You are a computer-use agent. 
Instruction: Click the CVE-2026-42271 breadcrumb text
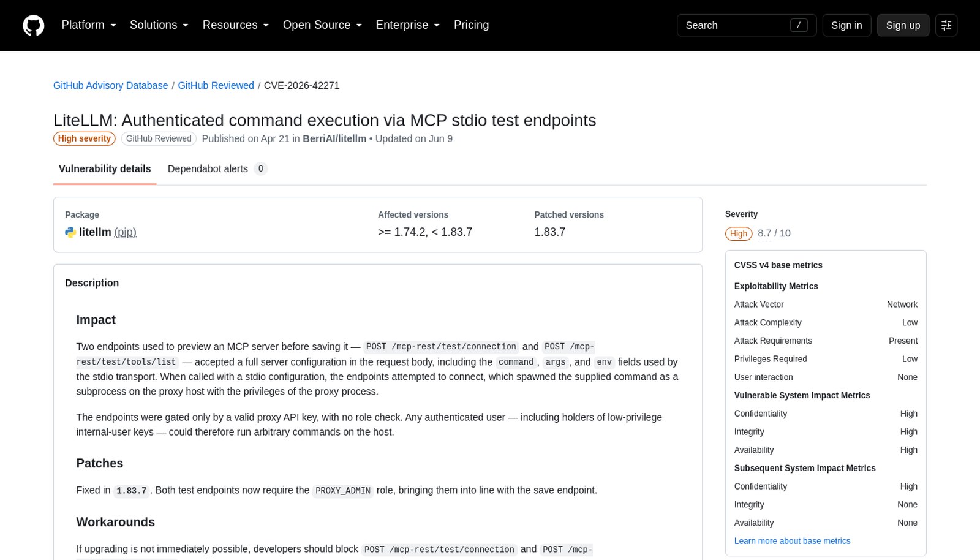pos(301,85)
